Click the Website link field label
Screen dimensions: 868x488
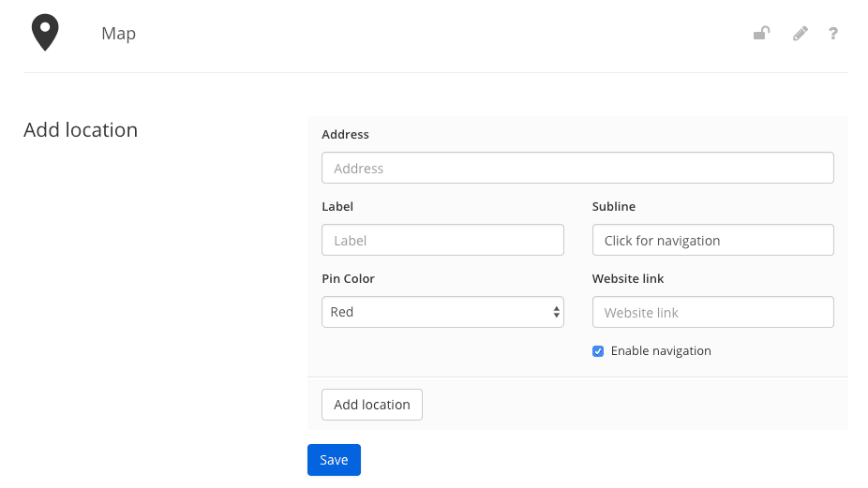click(x=628, y=278)
